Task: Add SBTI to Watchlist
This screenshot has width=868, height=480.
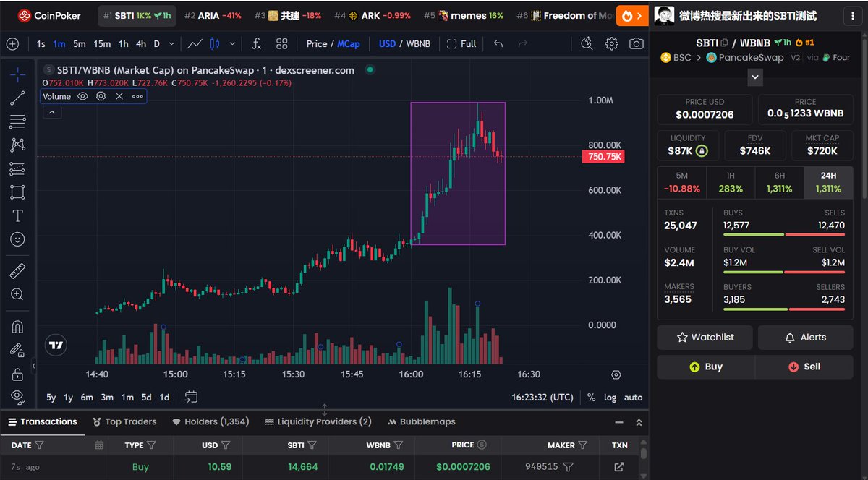Action: tap(705, 337)
